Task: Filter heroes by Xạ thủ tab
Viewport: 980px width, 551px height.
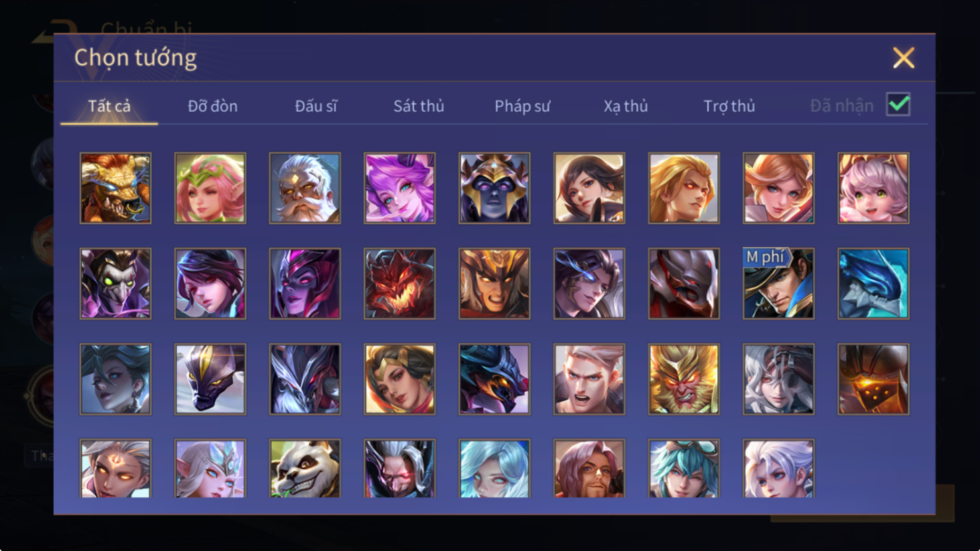Action: (x=626, y=106)
